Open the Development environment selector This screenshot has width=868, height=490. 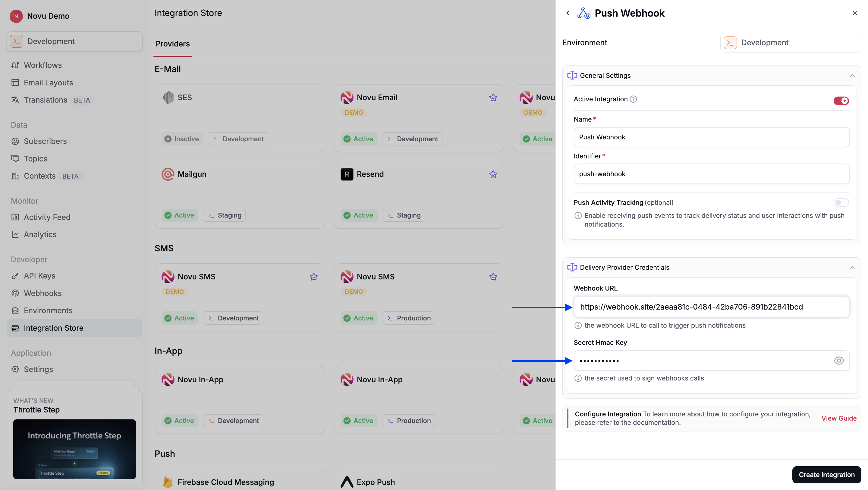click(x=790, y=43)
